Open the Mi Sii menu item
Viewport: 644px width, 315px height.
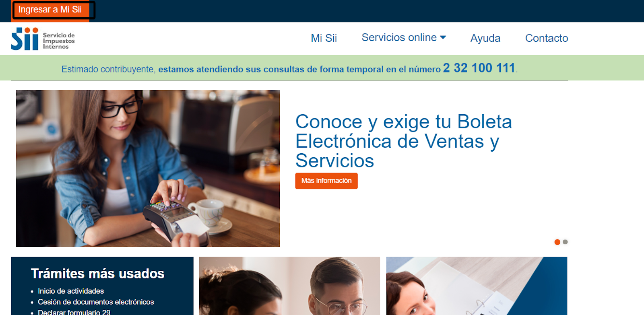click(324, 38)
